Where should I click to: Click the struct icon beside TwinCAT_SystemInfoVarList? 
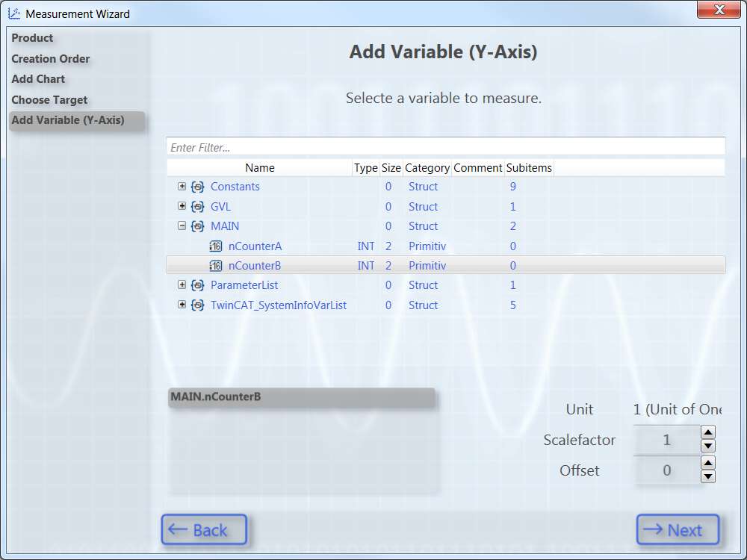pyautogui.click(x=198, y=305)
